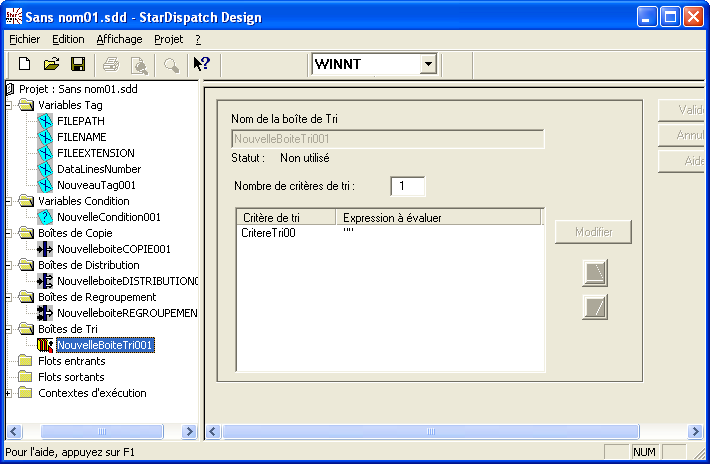Click the Open folder toolbar icon
Image resolution: width=710 pixels, height=464 pixels.
(51, 64)
